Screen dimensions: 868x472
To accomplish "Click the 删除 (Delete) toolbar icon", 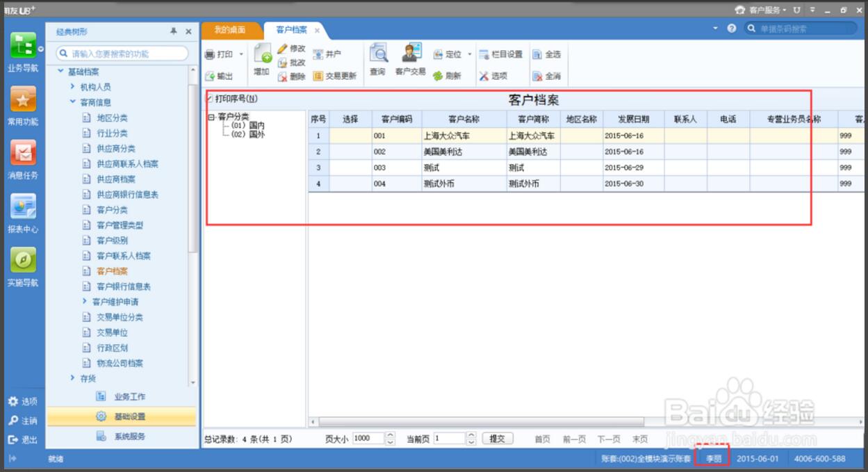I will [283, 76].
